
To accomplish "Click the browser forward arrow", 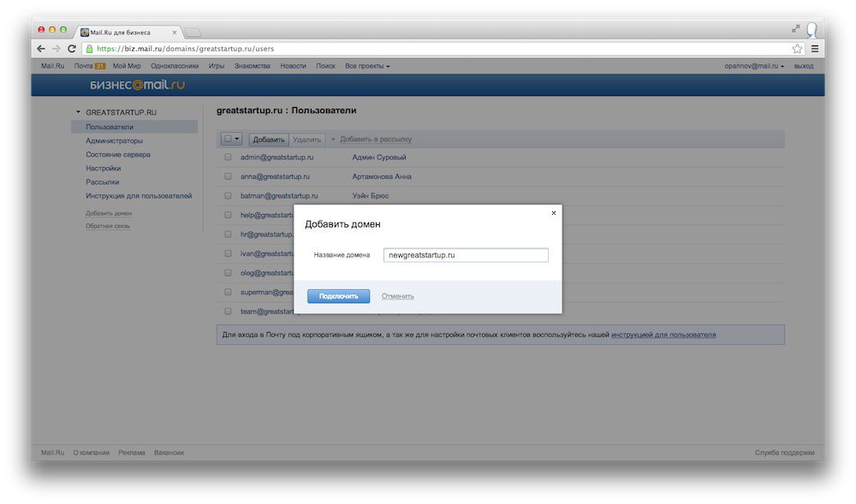I will (56, 49).
